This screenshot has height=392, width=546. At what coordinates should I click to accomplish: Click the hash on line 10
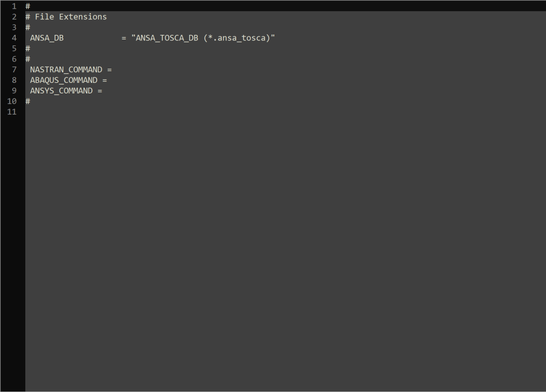(x=28, y=101)
